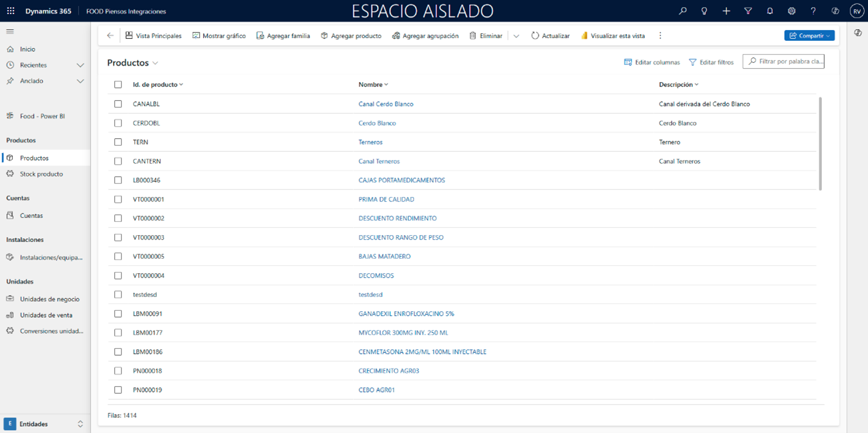
Task: Click the Compartir button
Action: tap(809, 36)
